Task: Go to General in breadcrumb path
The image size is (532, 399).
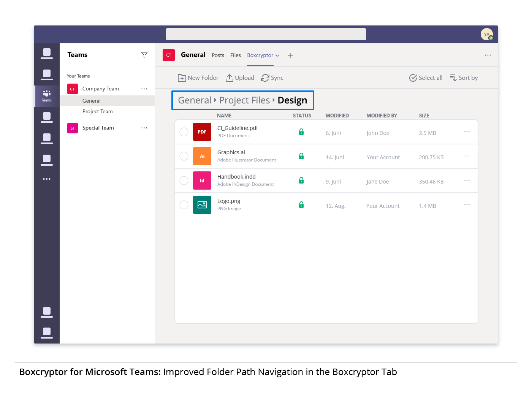Action: pos(195,100)
